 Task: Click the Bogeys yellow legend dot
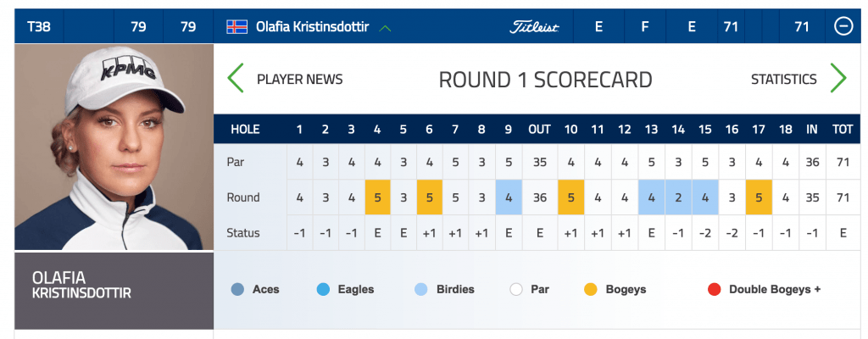591,289
